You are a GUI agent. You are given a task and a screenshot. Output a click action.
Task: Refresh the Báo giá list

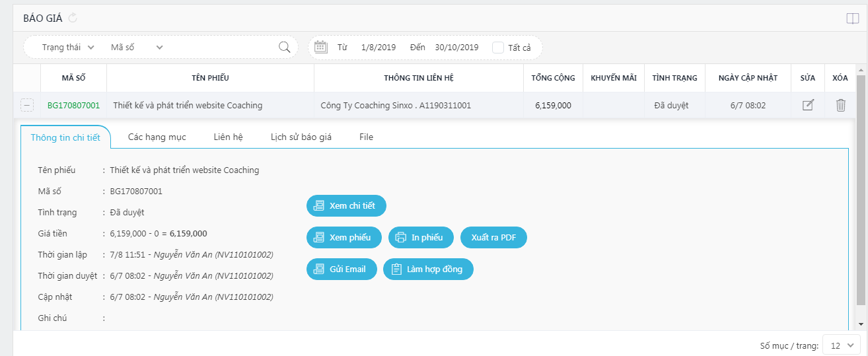(x=73, y=18)
